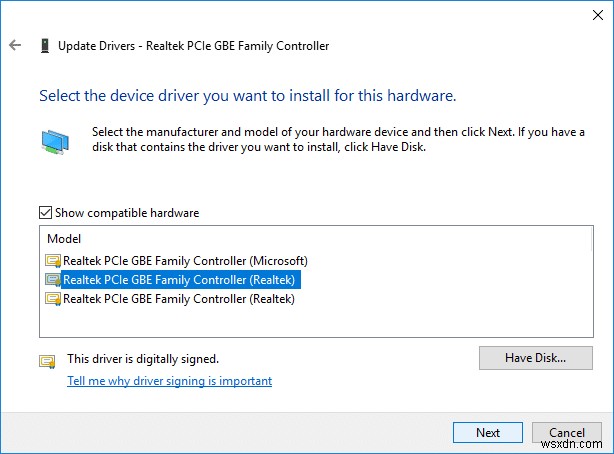Viewport: 614px width, 454px height.
Task: Click the driver icon of the Microsoft entry
Action: pyautogui.click(x=53, y=262)
